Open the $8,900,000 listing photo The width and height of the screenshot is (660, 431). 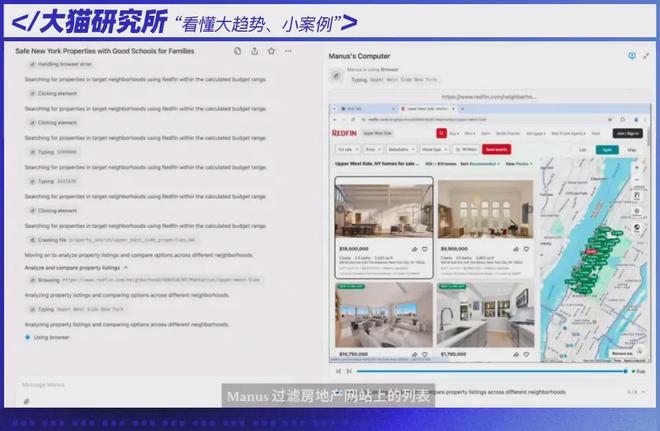coord(486,209)
